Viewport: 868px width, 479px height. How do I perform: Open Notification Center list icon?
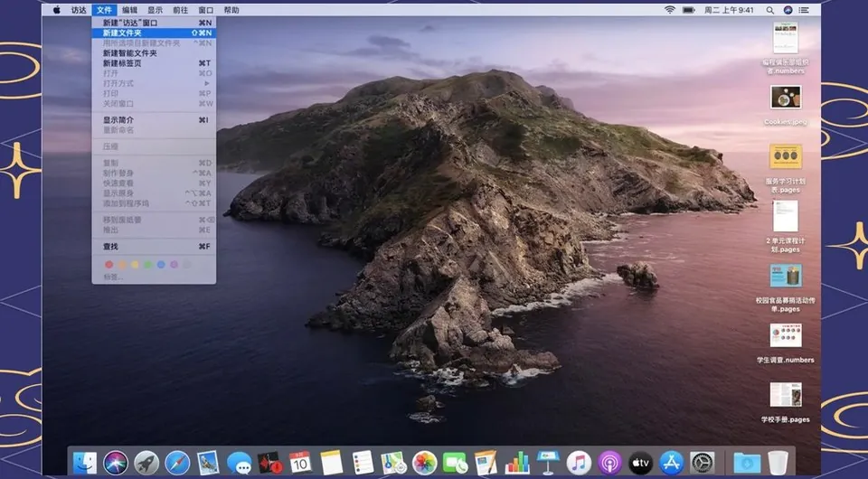[805, 10]
